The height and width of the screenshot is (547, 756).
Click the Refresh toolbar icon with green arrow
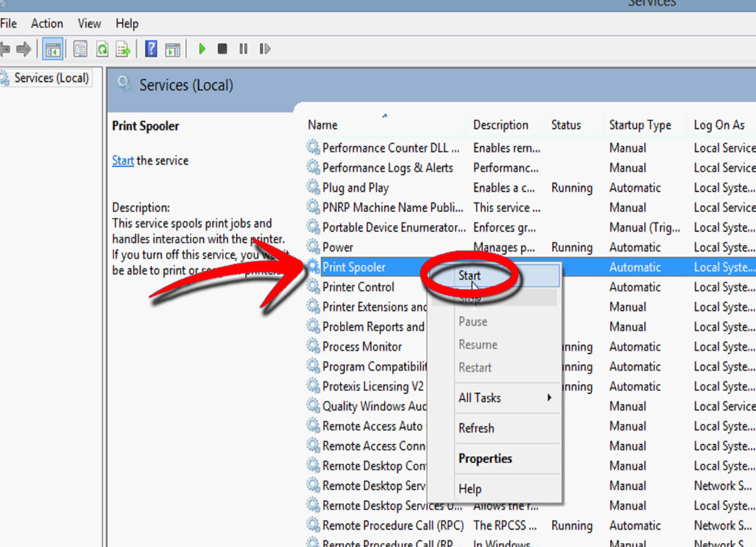point(102,49)
